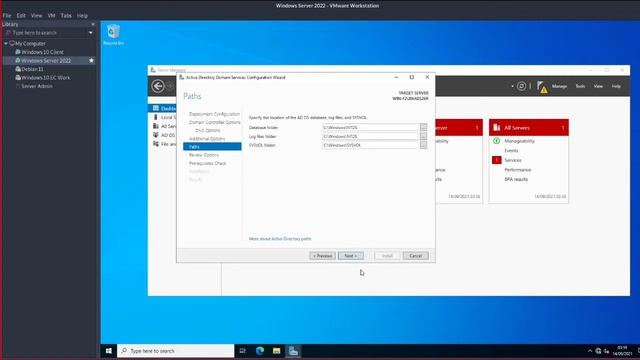
Task: Click the taskbar search box
Action: click(x=176, y=351)
